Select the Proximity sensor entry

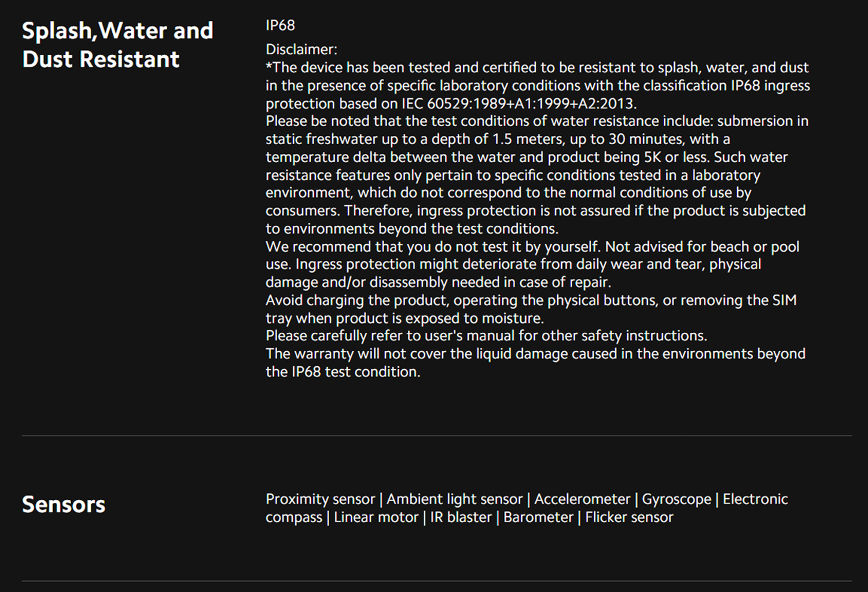(x=320, y=499)
